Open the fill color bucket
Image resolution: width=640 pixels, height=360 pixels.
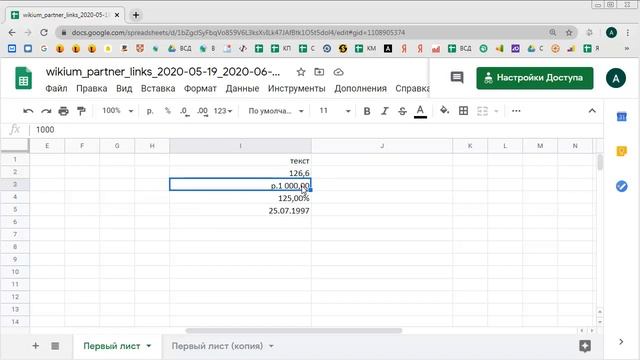pyautogui.click(x=444, y=111)
